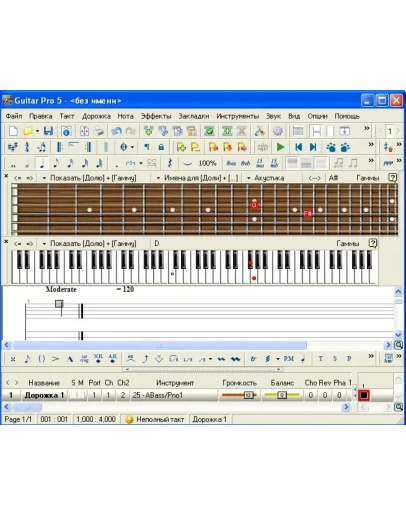Click Неполный такт status bar entry

[154, 419]
